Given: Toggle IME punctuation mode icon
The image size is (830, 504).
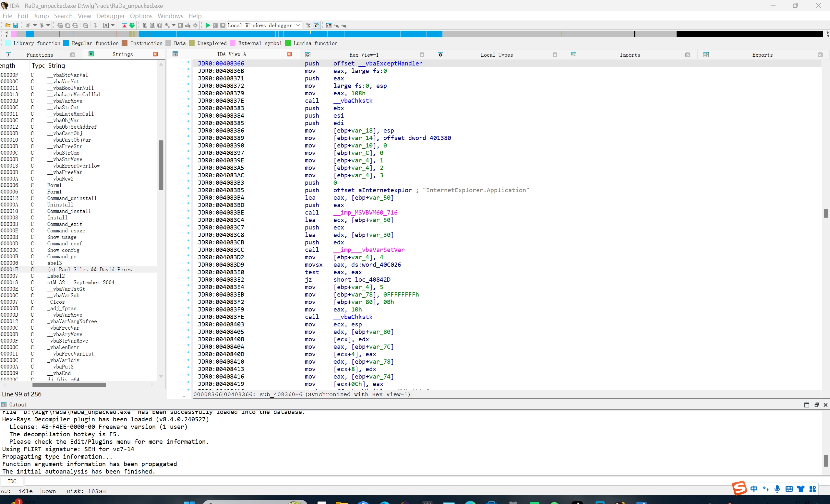Looking at the screenshot, I should click(766, 489).
